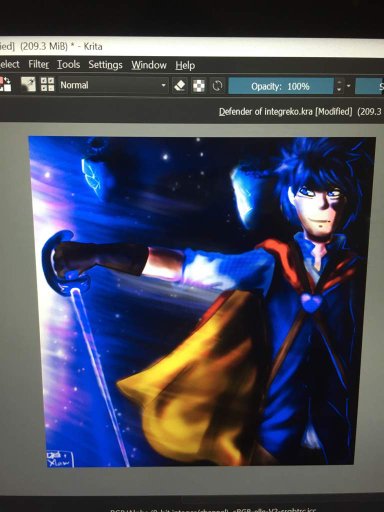This screenshot has width=384, height=512.
Task: Click the Opacity 100% slider
Action: [281, 86]
